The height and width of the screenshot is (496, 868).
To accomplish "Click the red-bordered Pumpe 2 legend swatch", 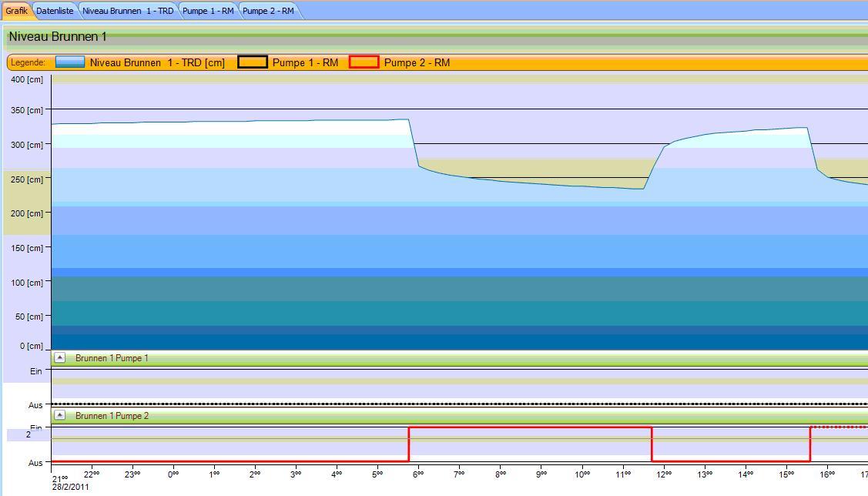I will [364, 62].
